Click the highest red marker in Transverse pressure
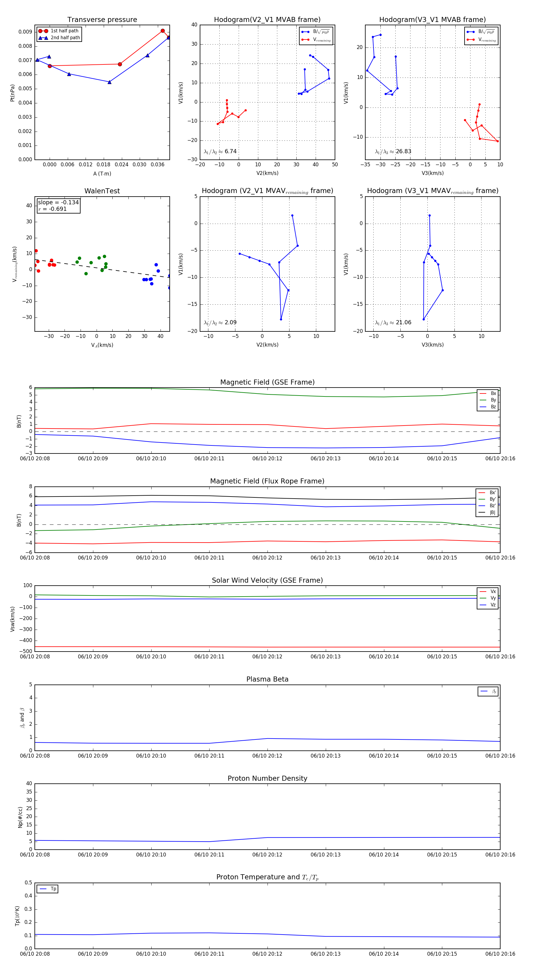This screenshot has width=535, height=980. pos(163,31)
